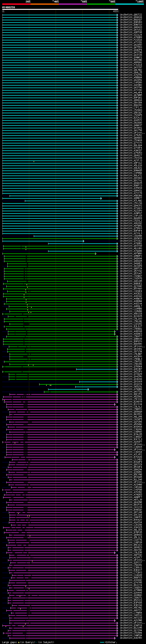146x644 pixels.
Task: Click the red 20% identity scale segment
Action: [x=16, y=4]
